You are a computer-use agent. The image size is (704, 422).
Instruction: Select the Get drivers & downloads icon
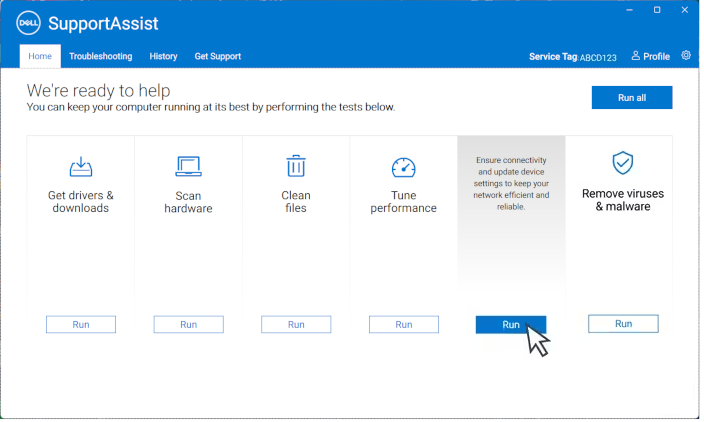pyautogui.click(x=81, y=167)
